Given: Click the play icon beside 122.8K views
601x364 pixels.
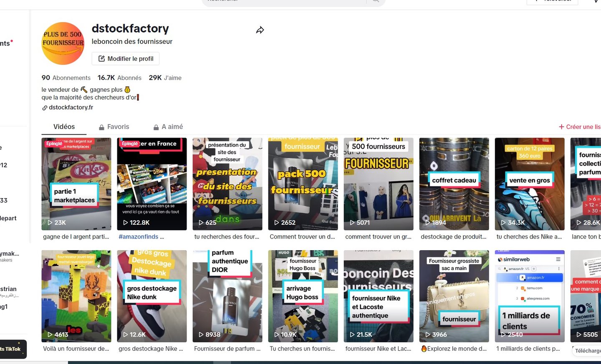Looking at the screenshot, I should [x=126, y=223].
